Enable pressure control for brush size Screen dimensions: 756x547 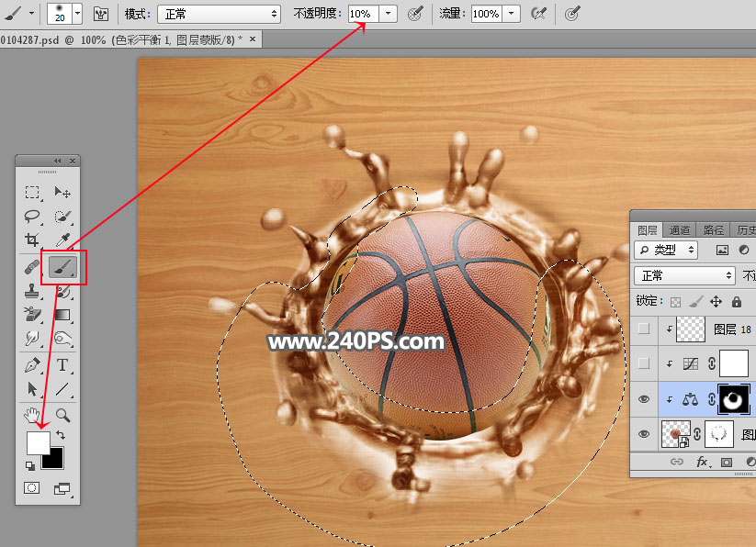tap(571, 14)
